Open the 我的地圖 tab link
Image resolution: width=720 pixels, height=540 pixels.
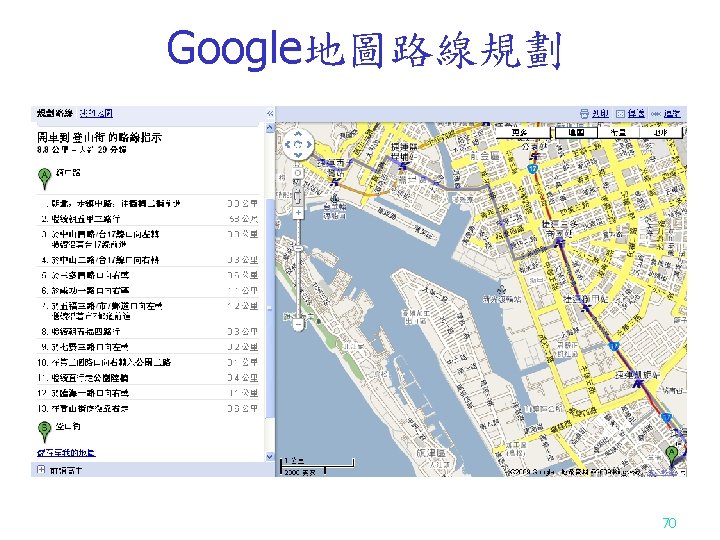(x=96, y=113)
